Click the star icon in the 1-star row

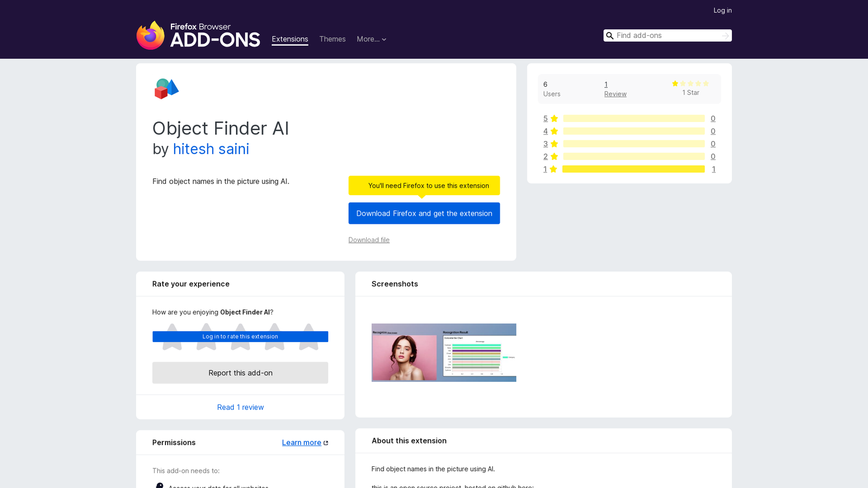coord(553,169)
